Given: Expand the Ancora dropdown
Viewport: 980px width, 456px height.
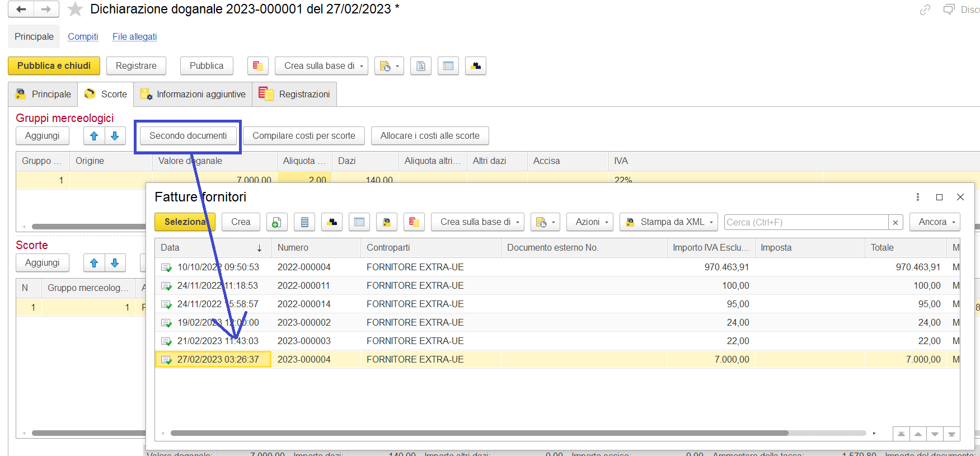Looking at the screenshot, I should [x=935, y=222].
